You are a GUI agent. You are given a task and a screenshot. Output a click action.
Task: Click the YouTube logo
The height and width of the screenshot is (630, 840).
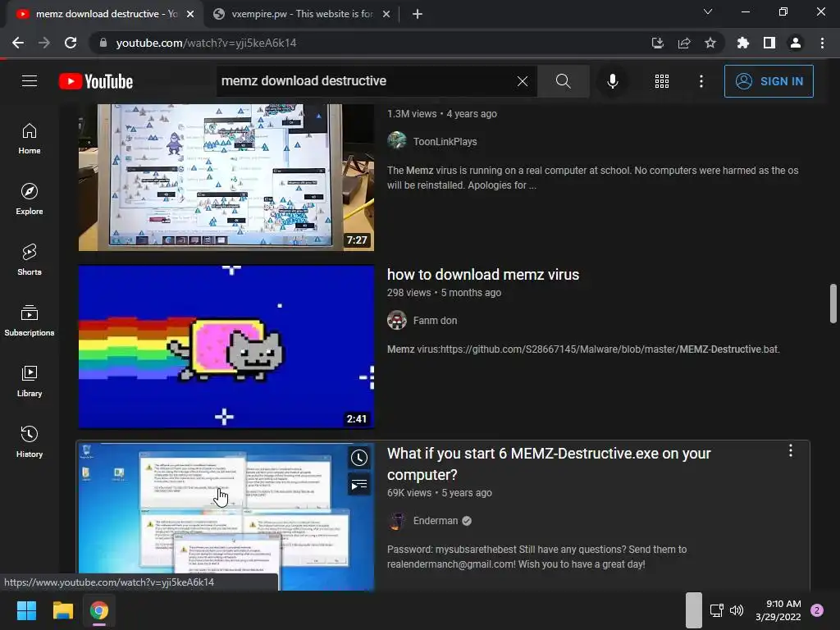[x=96, y=81]
